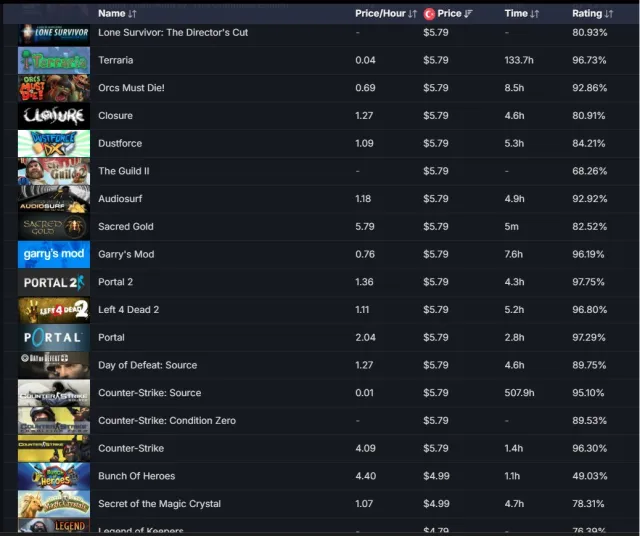The image size is (640, 536).
Task: Sort by Rating arrows icon
Action: 609,14
